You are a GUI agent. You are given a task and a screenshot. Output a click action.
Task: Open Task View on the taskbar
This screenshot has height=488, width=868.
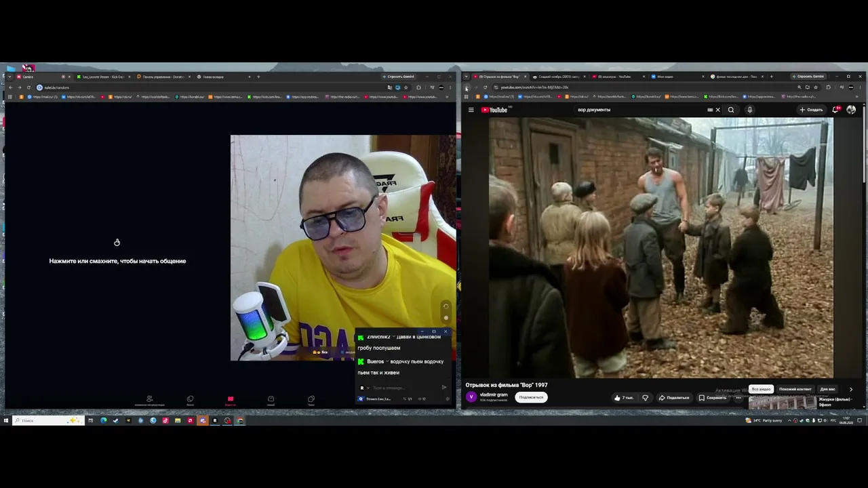90,421
